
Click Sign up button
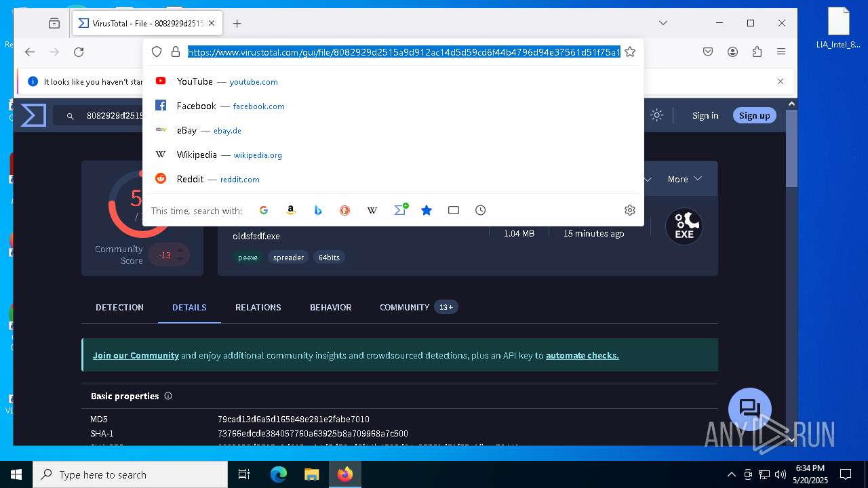pyautogui.click(x=754, y=115)
